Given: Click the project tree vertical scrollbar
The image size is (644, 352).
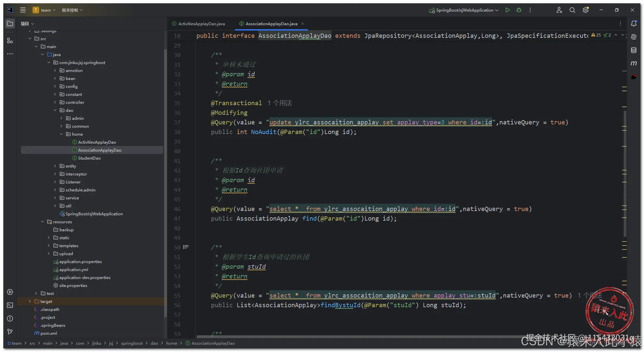Looking at the screenshot, I should 165,182.
